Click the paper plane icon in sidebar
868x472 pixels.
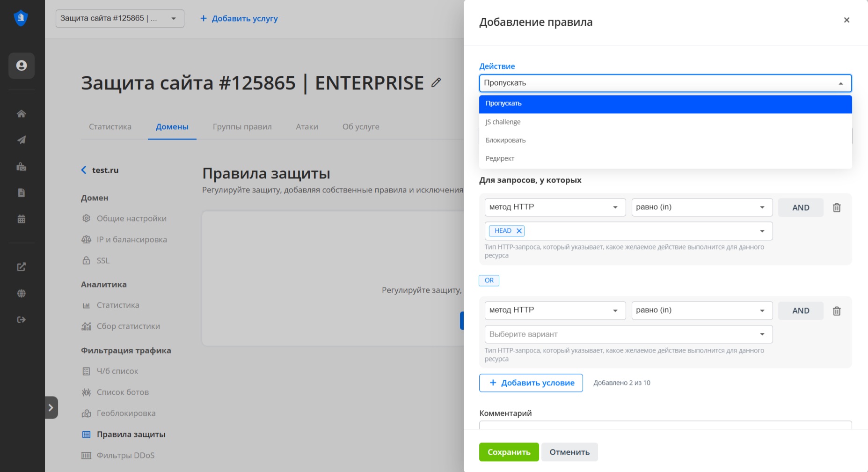coord(22,140)
